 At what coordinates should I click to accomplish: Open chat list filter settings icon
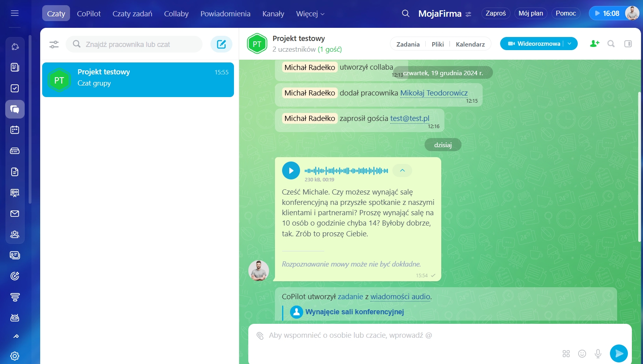coord(54,45)
